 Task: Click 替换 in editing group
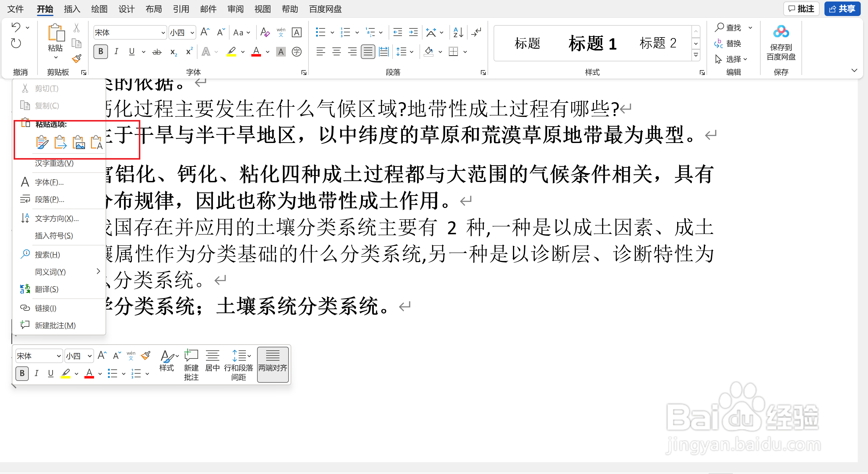(x=728, y=43)
